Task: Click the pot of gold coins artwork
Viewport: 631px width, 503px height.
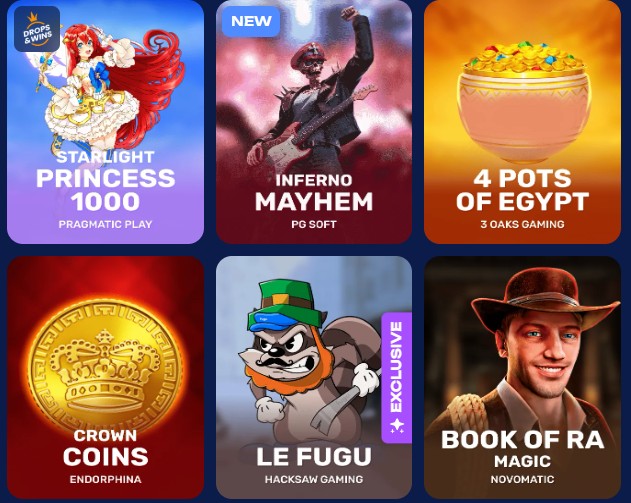Action: pyautogui.click(x=523, y=97)
